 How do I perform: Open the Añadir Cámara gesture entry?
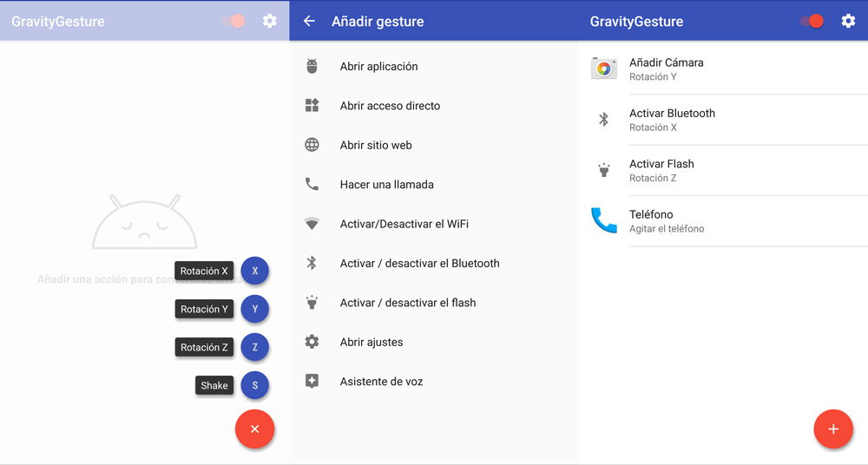pyautogui.click(x=666, y=69)
